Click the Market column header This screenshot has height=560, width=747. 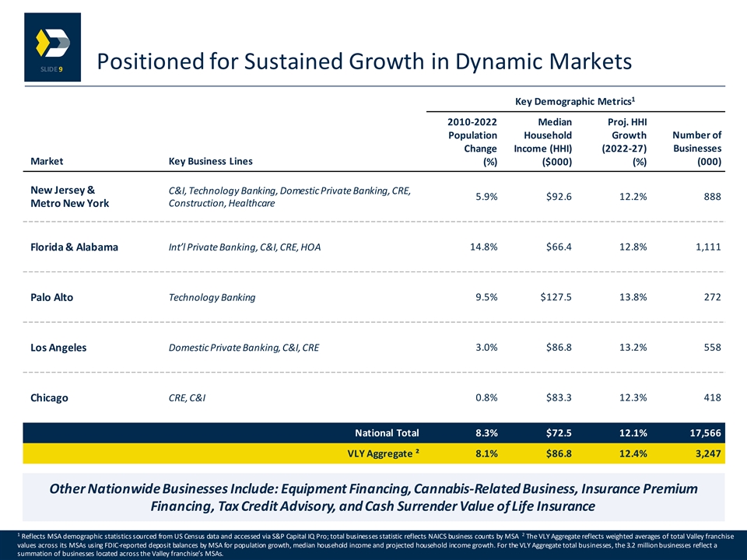(47, 161)
